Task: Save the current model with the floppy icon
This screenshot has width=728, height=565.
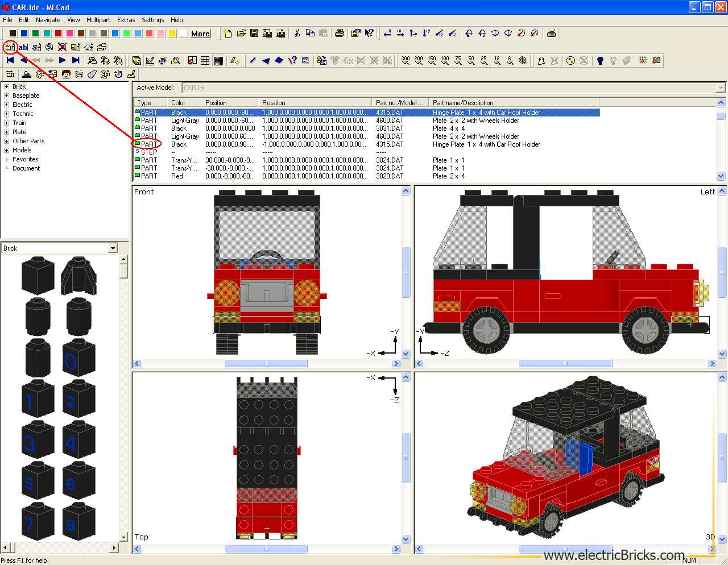Action: pyautogui.click(x=254, y=34)
